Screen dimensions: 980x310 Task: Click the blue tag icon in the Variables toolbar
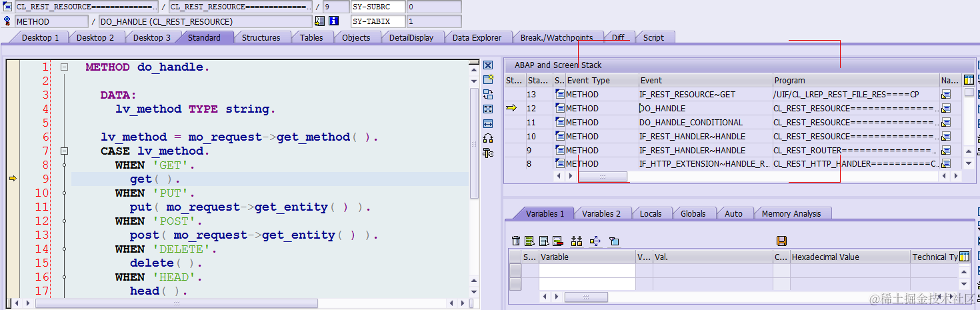pos(615,241)
